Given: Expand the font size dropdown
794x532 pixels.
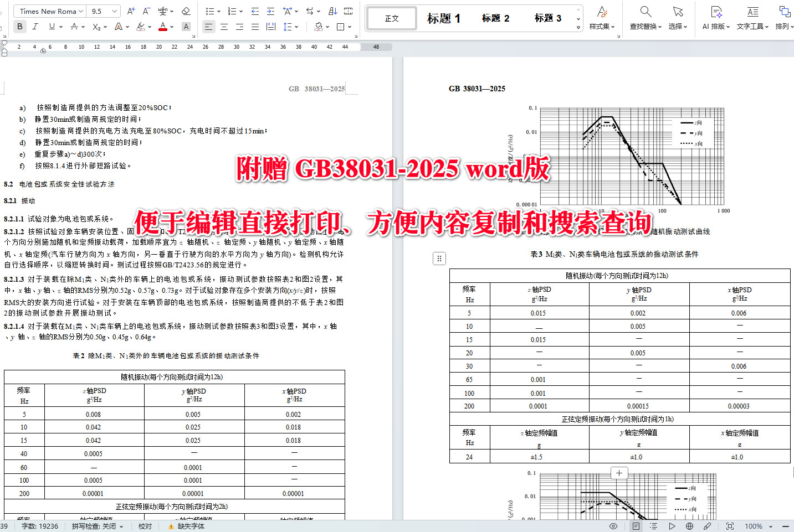Looking at the screenshot, I should point(113,11).
